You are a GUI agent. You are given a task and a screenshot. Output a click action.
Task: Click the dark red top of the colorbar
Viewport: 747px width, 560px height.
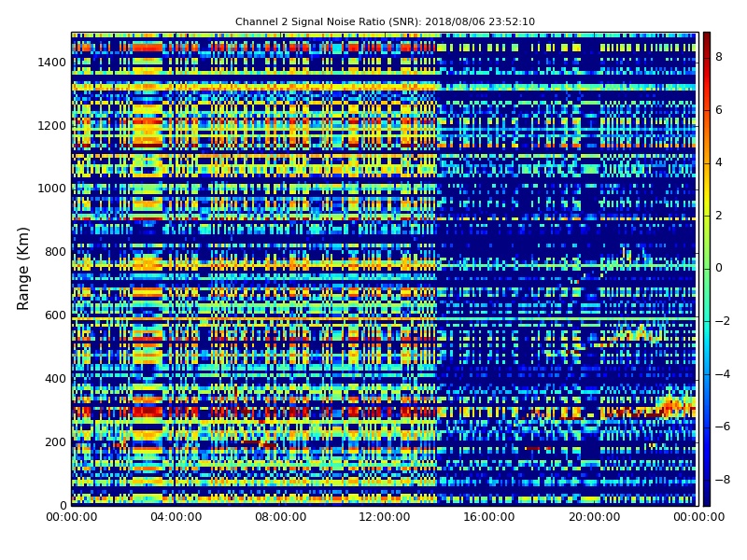pyautogui.click(x=707, y=40)
